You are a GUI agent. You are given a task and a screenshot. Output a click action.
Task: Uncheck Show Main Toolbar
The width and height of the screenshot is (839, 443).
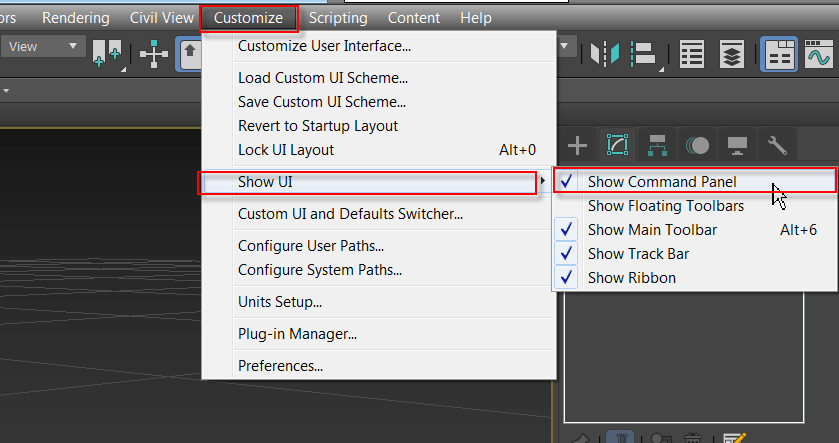click(x=695, y=230)
